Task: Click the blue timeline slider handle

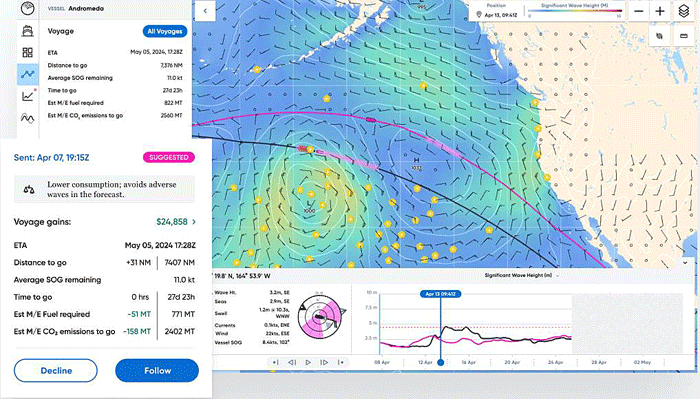Action: (441, 362)
